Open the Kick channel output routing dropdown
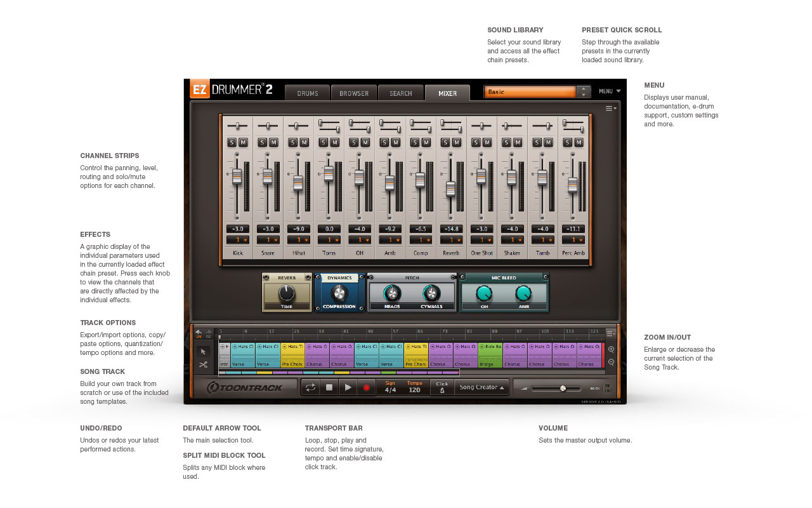This screenshot has width=812, height=508. coord(238,240)
